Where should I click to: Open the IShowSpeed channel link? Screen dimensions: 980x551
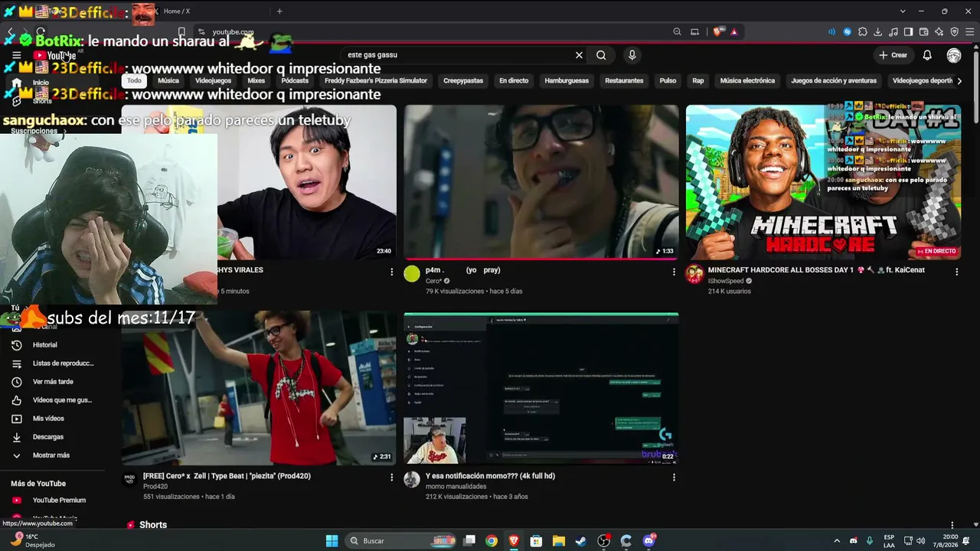726,281
